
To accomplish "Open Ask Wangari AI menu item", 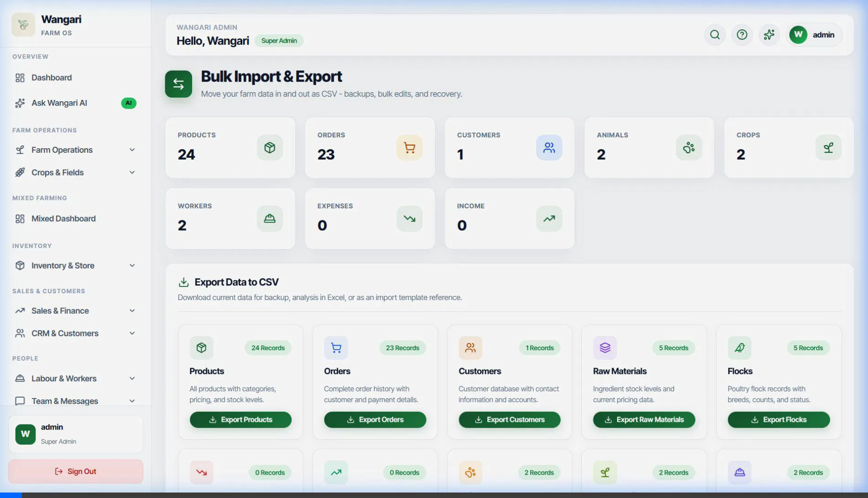I will 75,103.
